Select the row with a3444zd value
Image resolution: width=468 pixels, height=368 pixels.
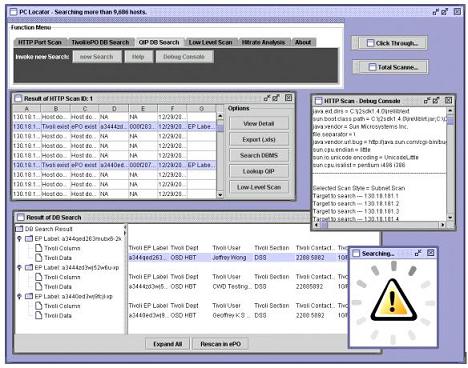click(114, 127)
